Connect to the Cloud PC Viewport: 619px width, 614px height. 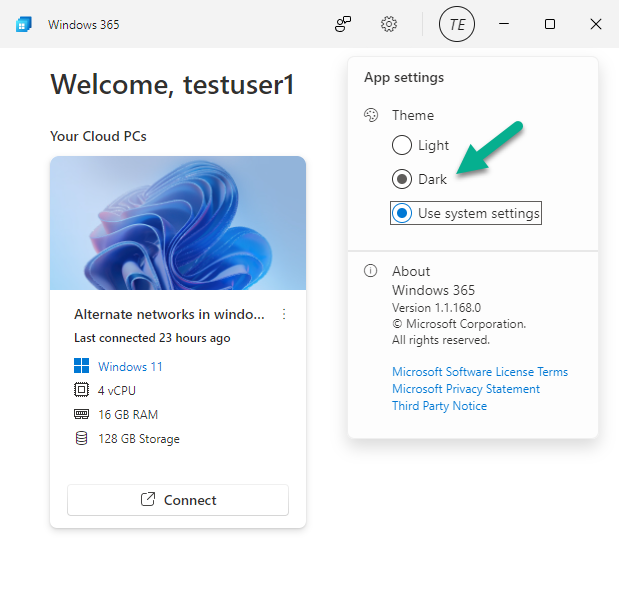178,500
